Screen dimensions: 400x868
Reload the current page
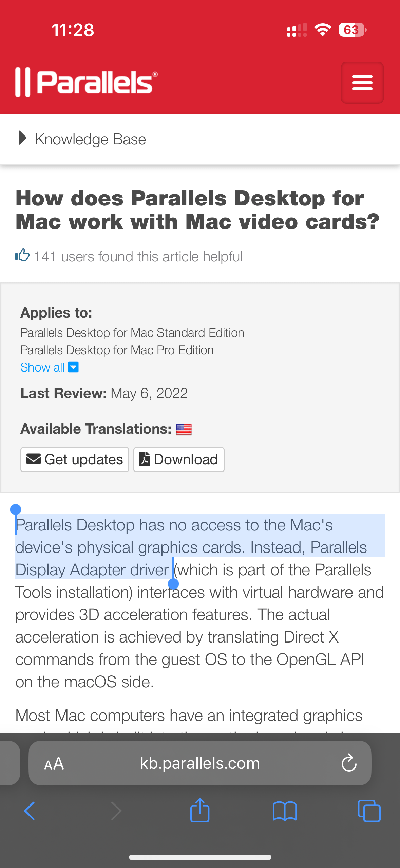point(349,763)
